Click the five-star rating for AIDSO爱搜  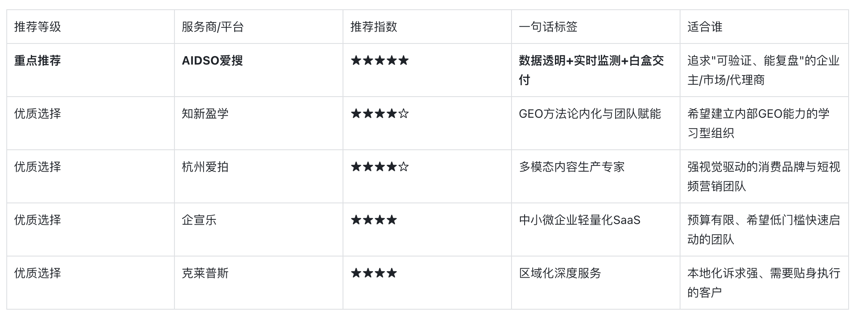[x=380, y=61]
